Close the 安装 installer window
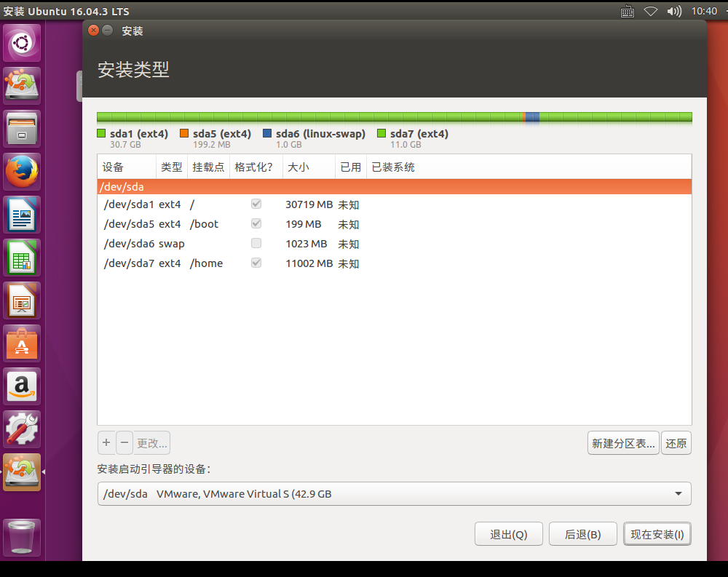 93,30
